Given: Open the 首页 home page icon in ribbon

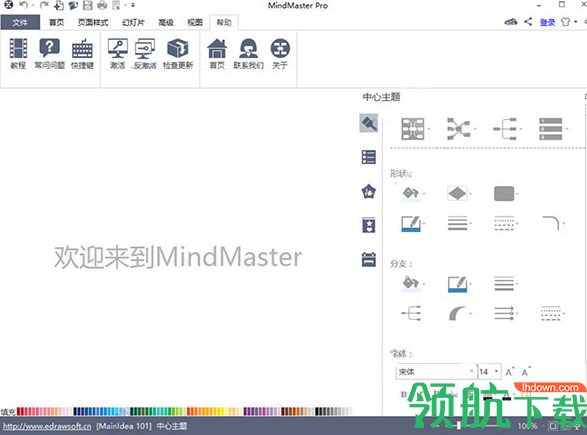Looking at the screenshot, I should pos(217,53).
